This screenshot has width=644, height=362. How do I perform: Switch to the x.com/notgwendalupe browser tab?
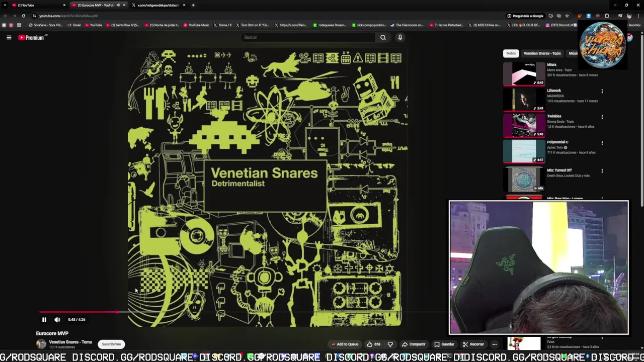158,5
